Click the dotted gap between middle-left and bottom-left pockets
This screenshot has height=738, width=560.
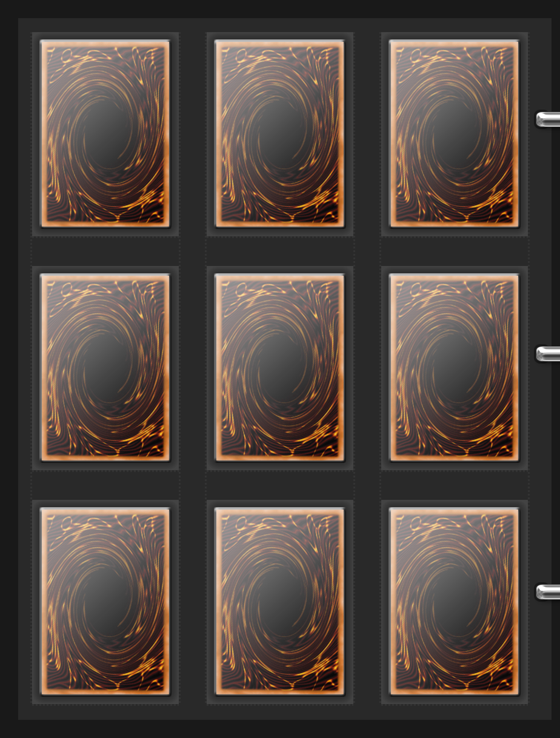[105, 485]
